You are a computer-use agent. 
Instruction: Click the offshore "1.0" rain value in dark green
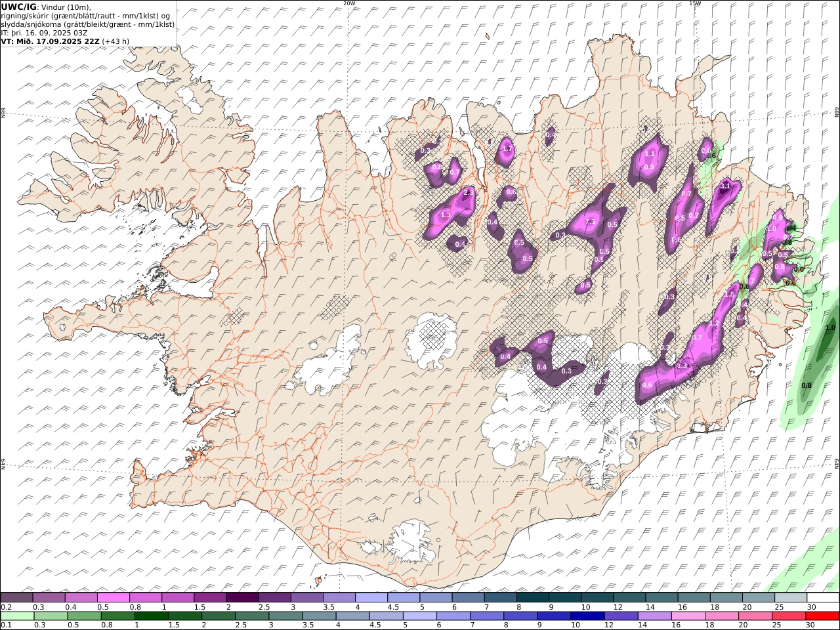point(830,328)
